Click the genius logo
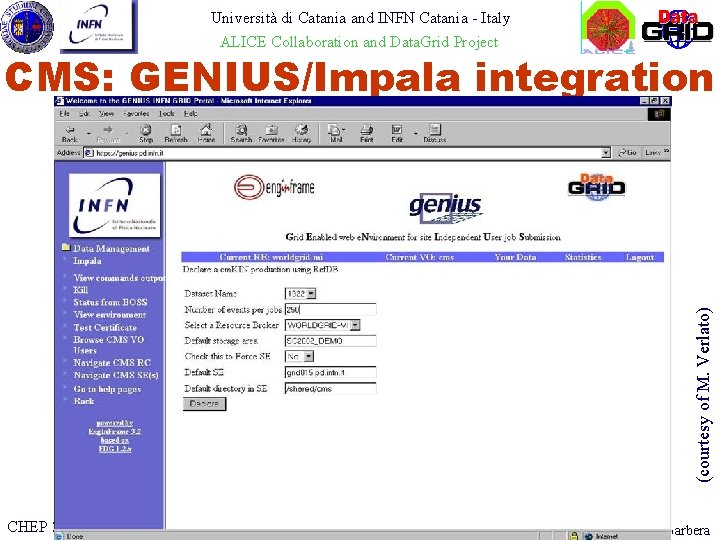 (445, 208)
